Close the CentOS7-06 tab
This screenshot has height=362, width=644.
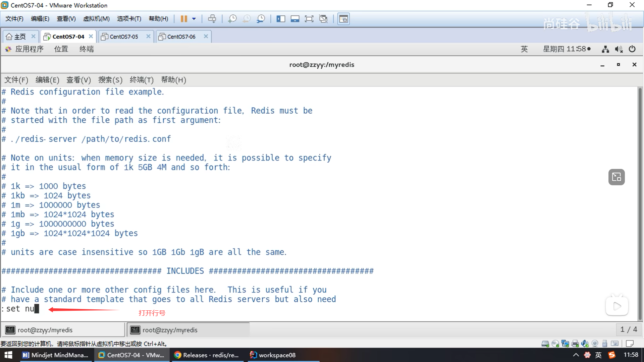206,36
